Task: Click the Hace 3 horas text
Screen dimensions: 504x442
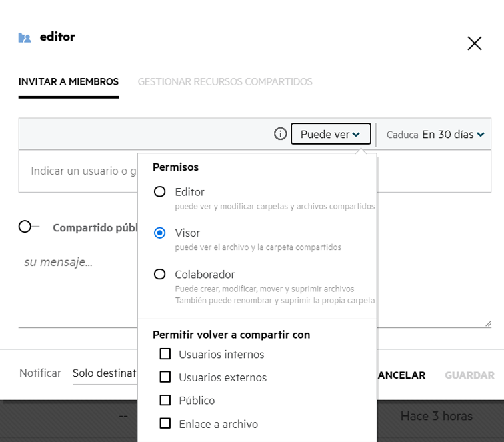Action: click(x=437, y=416)
